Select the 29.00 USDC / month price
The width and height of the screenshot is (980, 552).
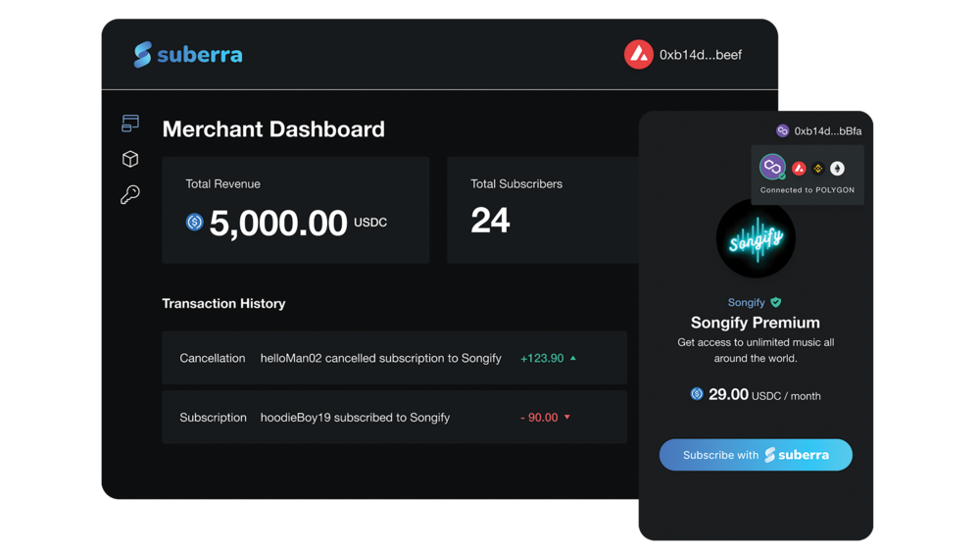click(x=764, y=395)
